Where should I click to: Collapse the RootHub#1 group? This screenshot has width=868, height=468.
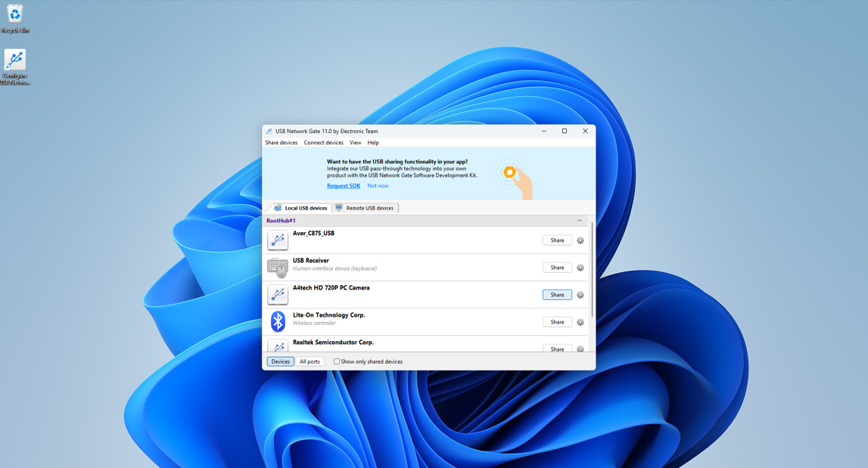tap(580, 221)
